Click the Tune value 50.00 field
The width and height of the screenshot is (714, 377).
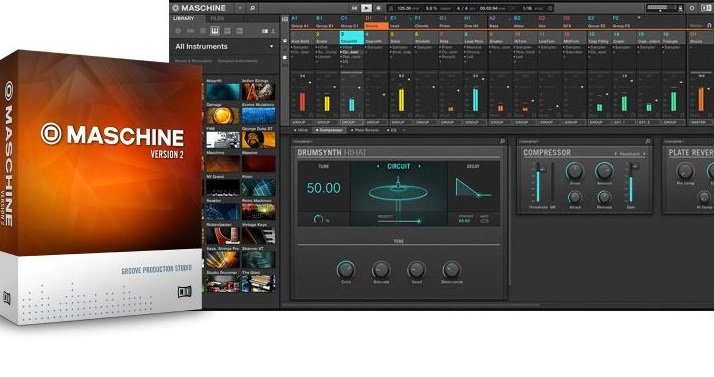point(323,188)
